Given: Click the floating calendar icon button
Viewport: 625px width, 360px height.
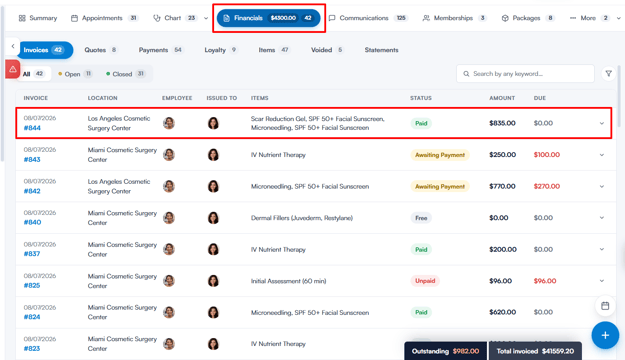Looking at the screenshot, I should [x=605, y=306].
